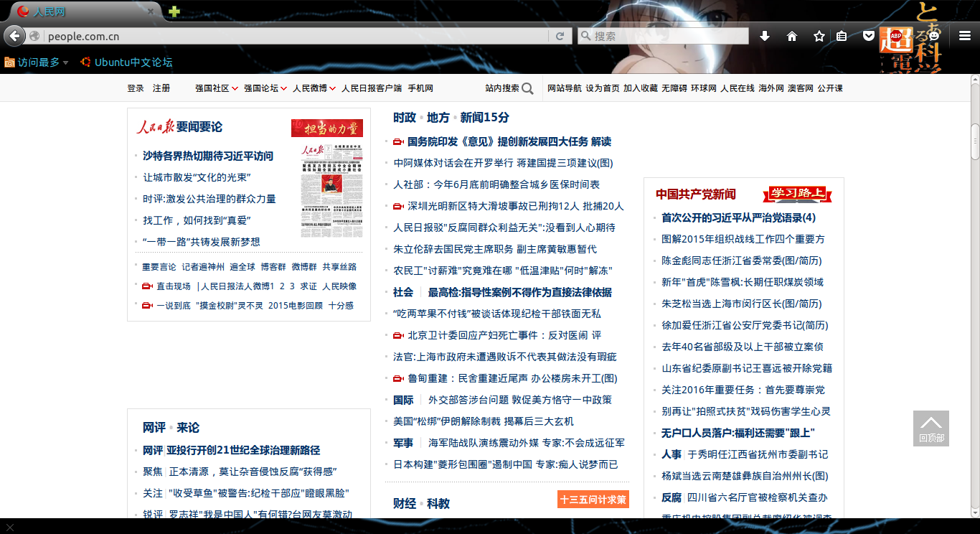Open the Firefox hamburger menu
Screen dimensions: 980x534
(x=965, y=36)
